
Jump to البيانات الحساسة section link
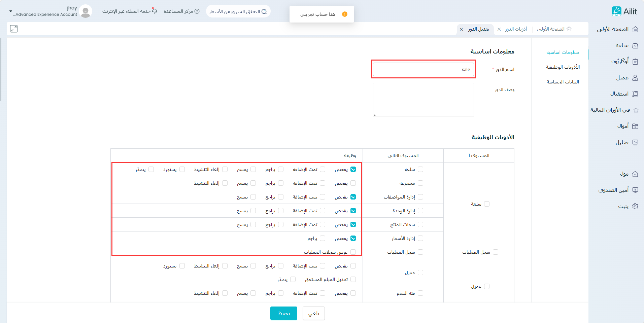[563, 82]
